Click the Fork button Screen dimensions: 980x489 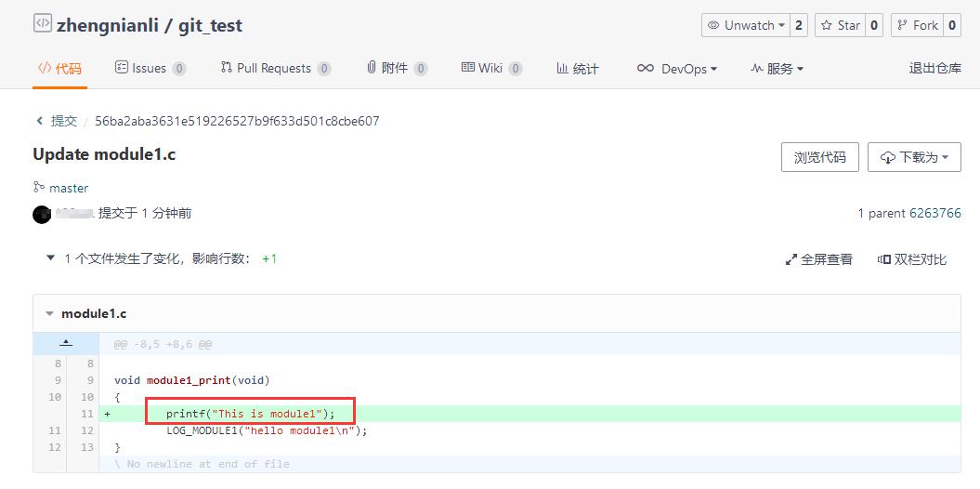918,26
